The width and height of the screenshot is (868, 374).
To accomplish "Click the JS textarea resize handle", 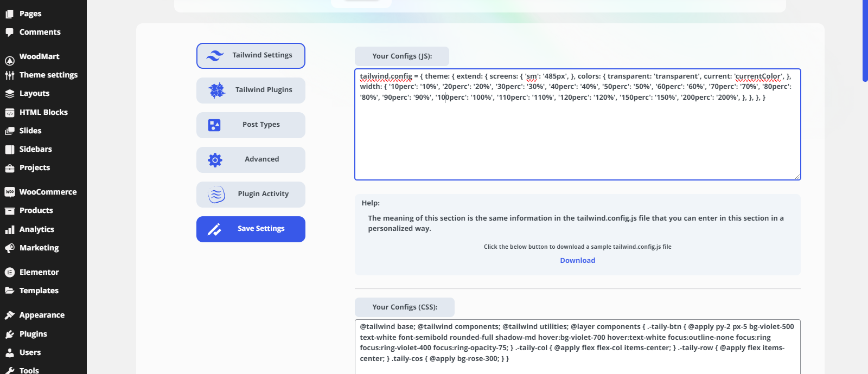I will [x=797, y=176].
